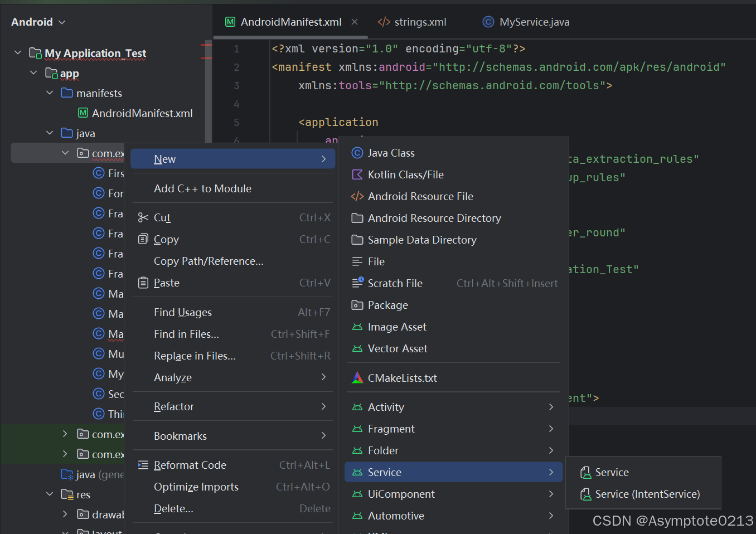Collapse the java folder

50,133
